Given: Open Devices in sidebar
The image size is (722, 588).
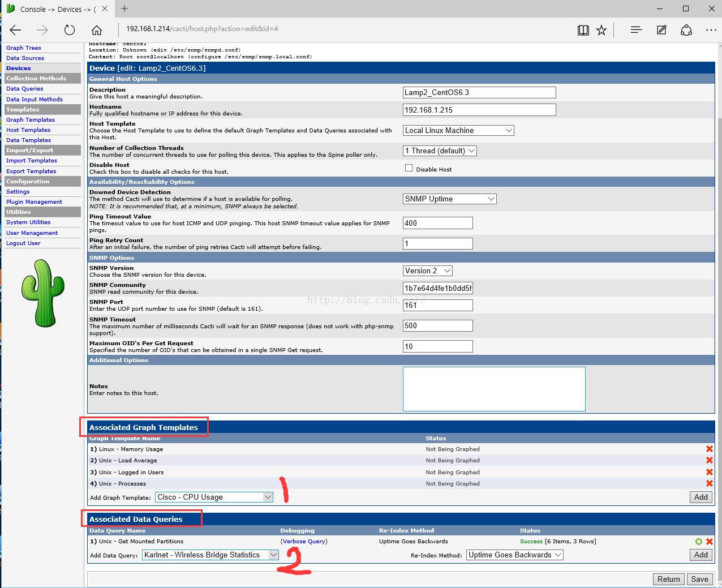Looking at the screenshot, I should tap(19, 68).
